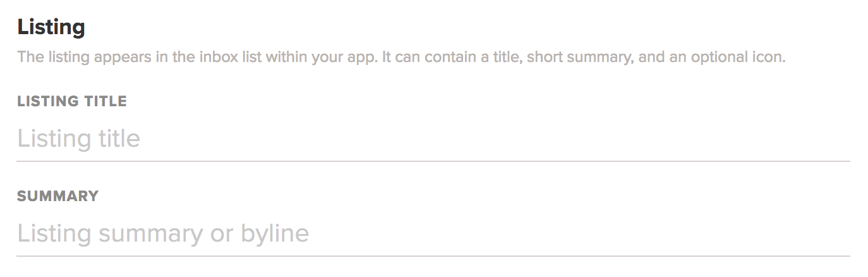Place cursor in the title text box
The height and width of the screenshot is (277, 868).
click(x=316, y=138)
